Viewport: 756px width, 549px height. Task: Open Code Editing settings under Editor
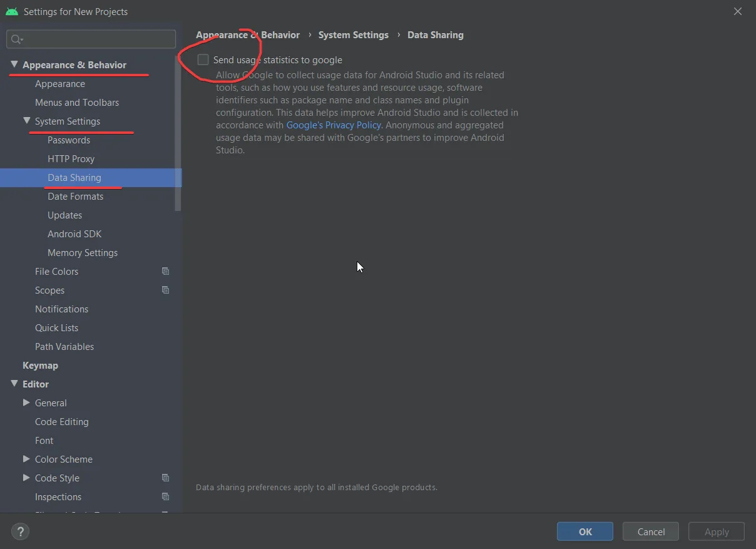[x=62, y=421]
